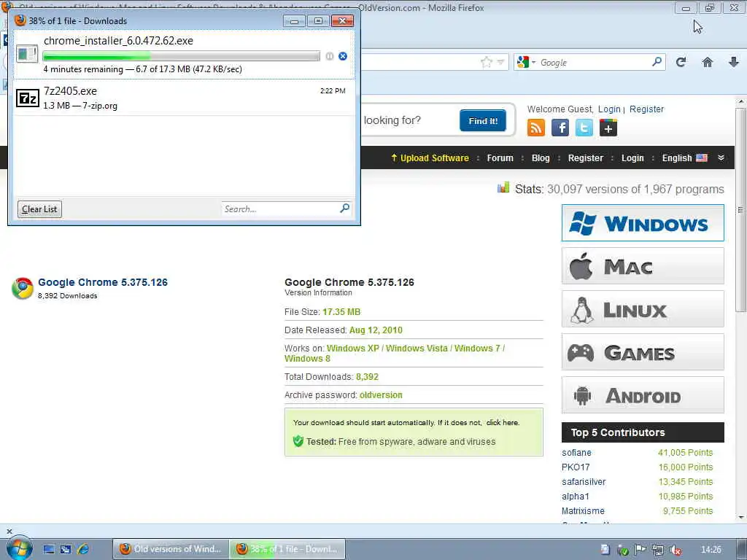The width and height of the screenshot is (747, 560).
Task: Click the page vertical scrollbar thumb
Action: (x=740, y=209)
